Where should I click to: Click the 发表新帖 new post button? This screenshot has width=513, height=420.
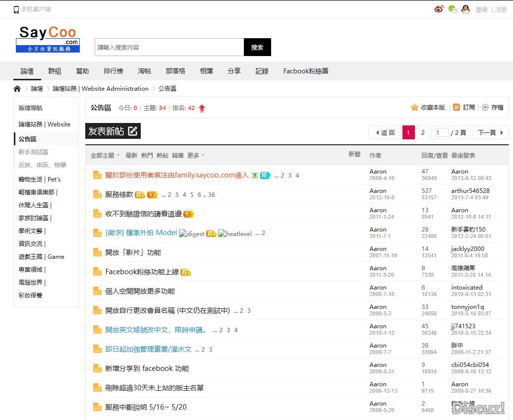[x=113, y=131]
